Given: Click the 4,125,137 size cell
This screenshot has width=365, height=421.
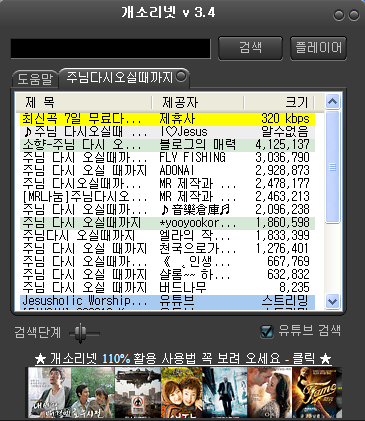Looking at the screenshot, I should pos(283,145).
